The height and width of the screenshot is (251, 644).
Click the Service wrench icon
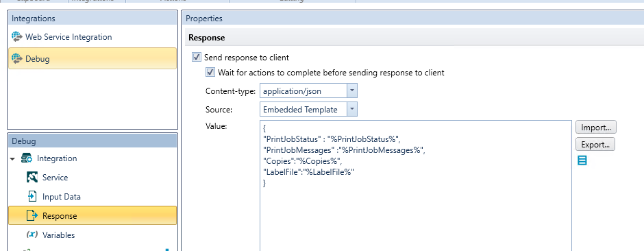tap(32, 177)
